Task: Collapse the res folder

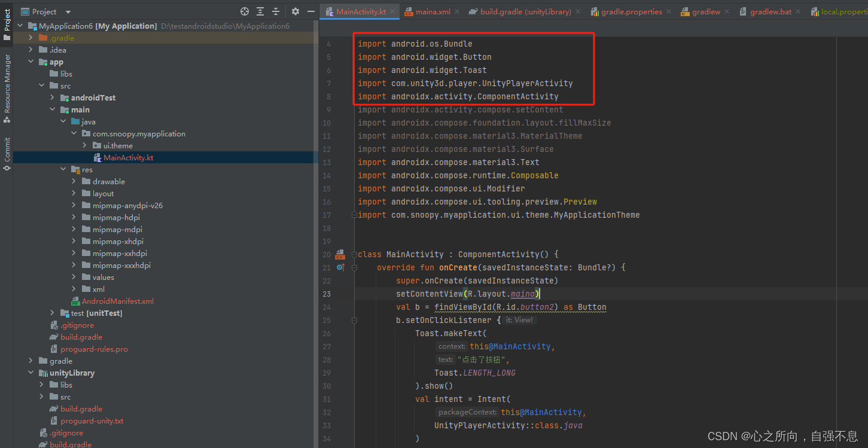Action: coord(63,169)
